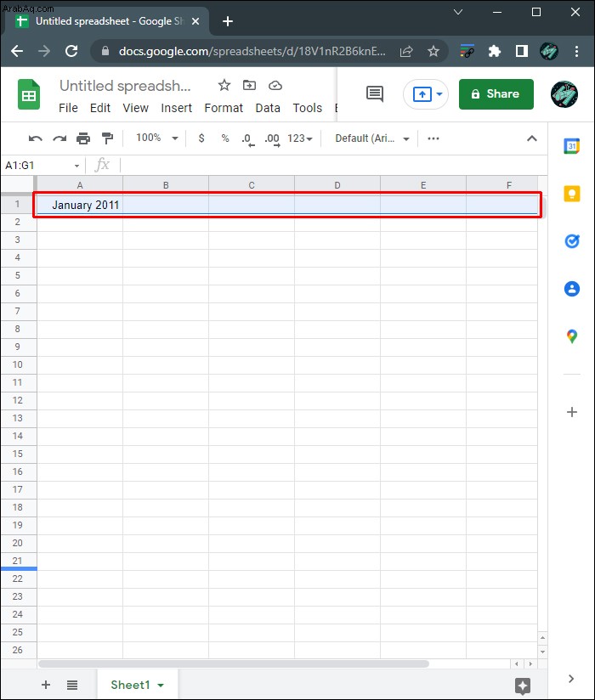The height and width of the screenshot is (700, 595).
Task: Open the View menu
Action: pyautogui.click(x=135, y=108)
